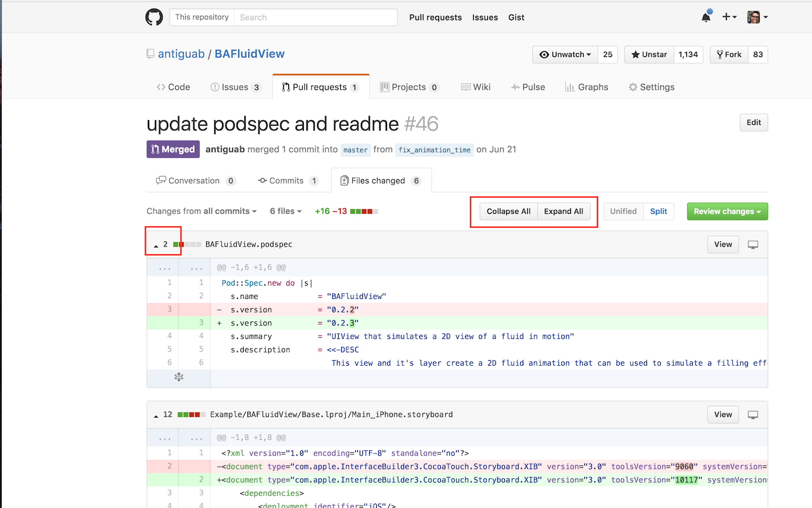Switch to the repository Issues tab
This screenshot has width=812, height=508.
pos(236,87)
